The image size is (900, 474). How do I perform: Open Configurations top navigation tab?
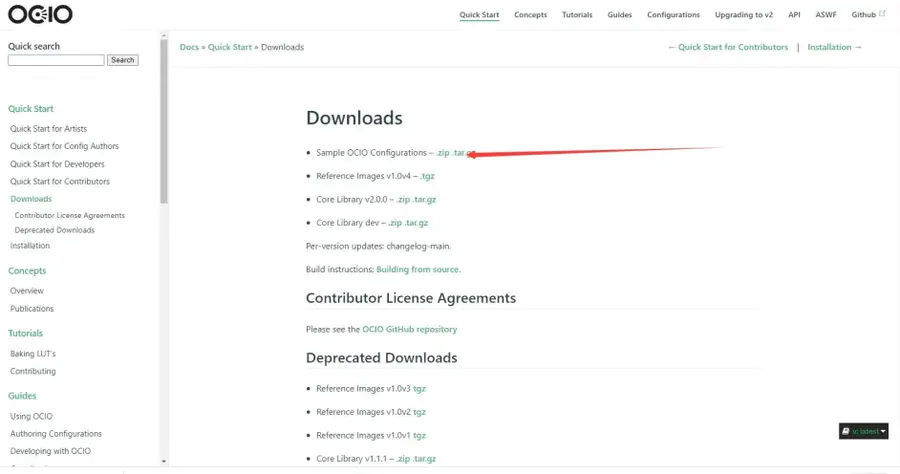pyautogui.click(x=673, y=15)
